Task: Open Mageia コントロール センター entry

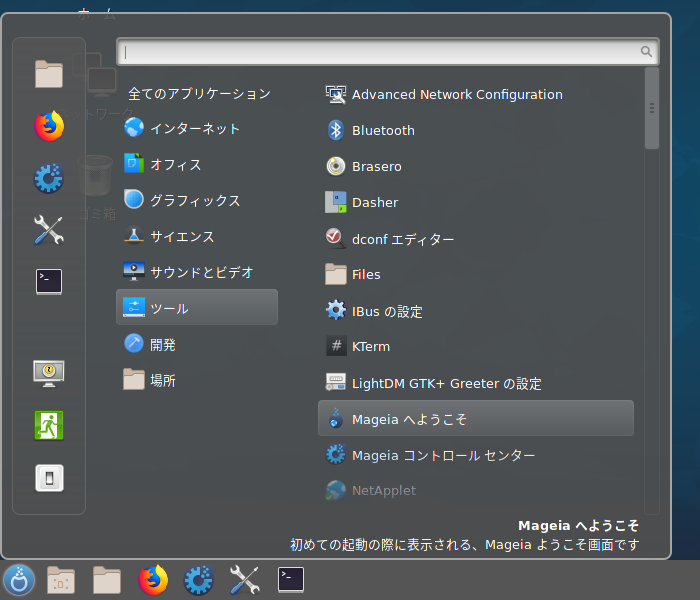Action: (475, 455)
